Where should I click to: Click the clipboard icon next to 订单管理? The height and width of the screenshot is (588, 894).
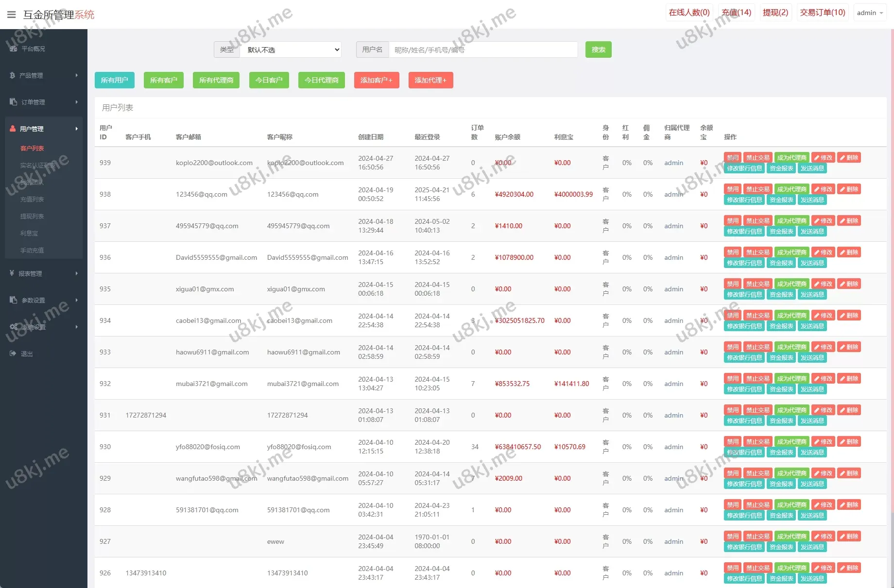tap(13, 102)
